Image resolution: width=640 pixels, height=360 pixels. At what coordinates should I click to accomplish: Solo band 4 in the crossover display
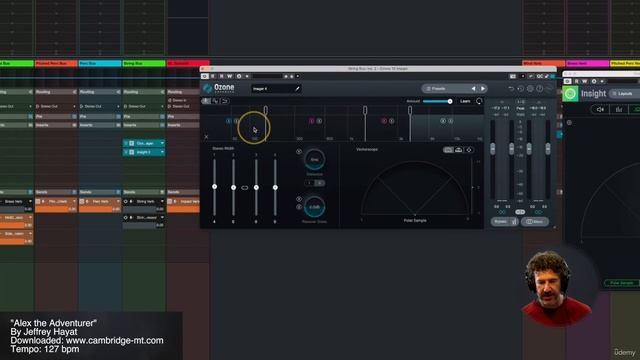451,121
